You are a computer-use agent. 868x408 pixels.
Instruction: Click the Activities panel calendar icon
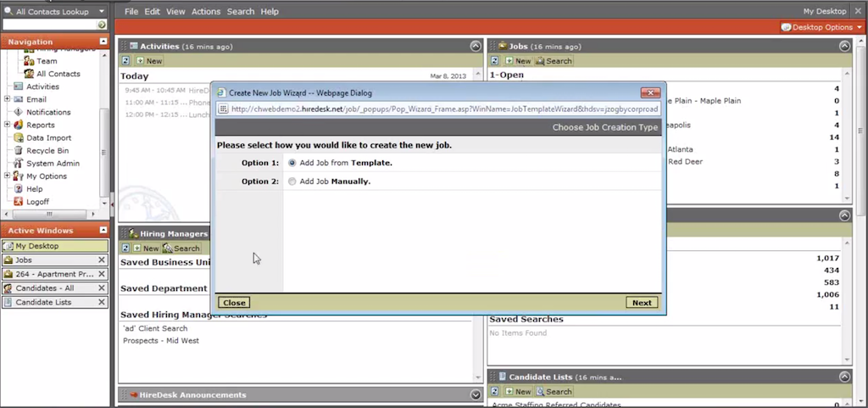(x=133, y=46)
